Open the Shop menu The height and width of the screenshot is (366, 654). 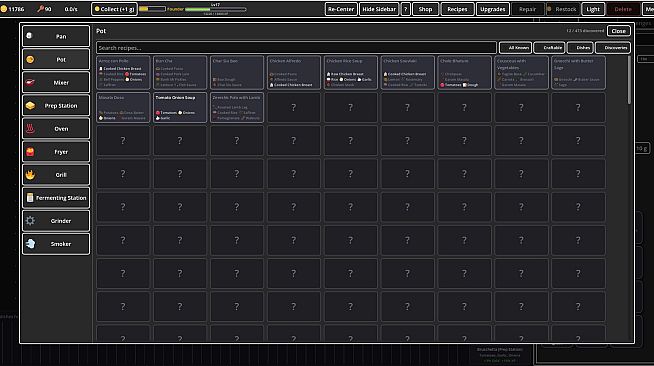[425, 9]
